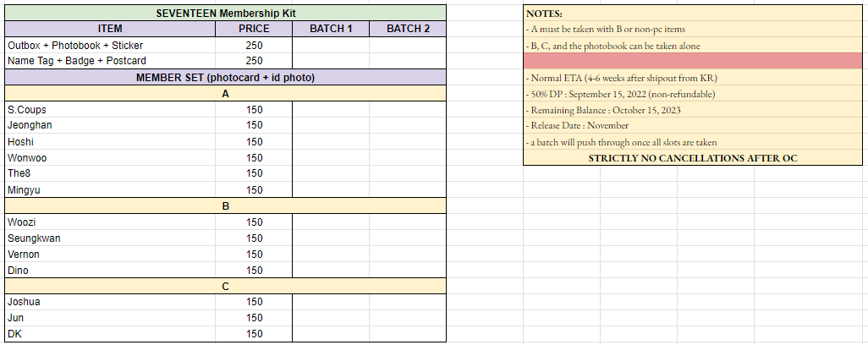Click the 150 price in DK row
Image resolution: width=868 pixels, height=345 pixels.
click(254, 334)
